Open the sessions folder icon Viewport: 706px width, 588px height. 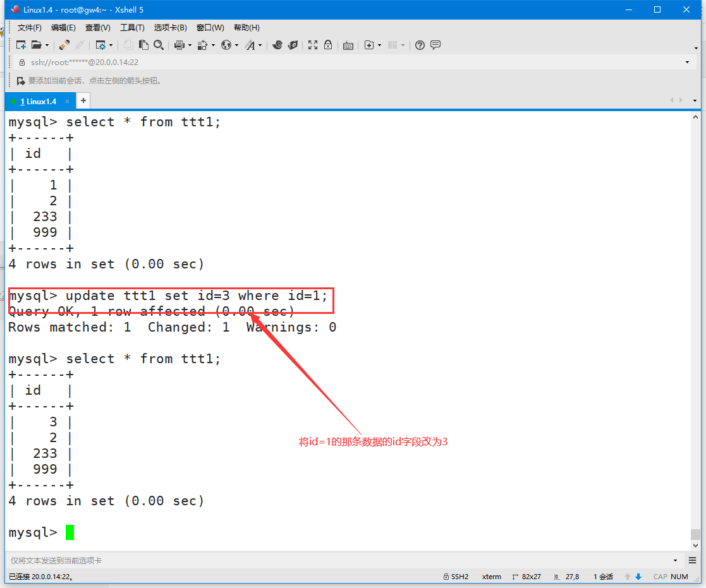[37, 45]
